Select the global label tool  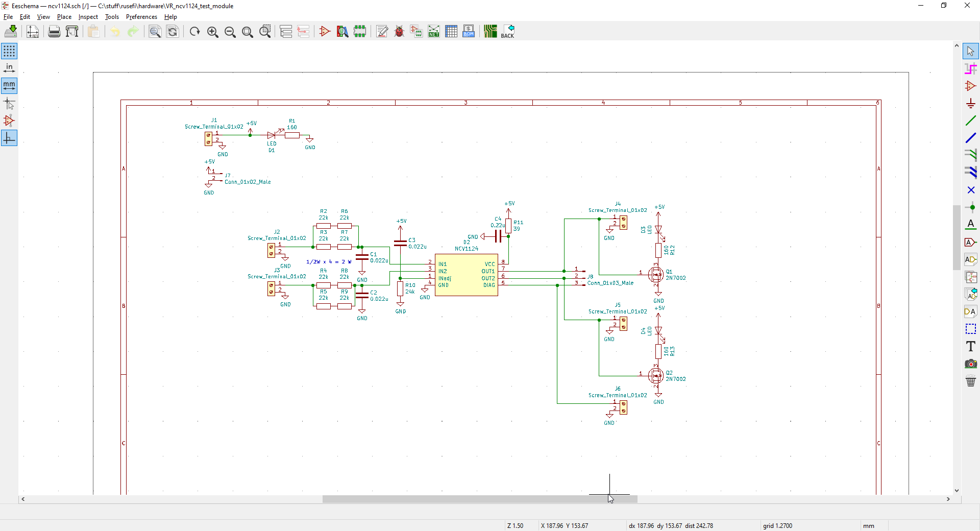971,242
